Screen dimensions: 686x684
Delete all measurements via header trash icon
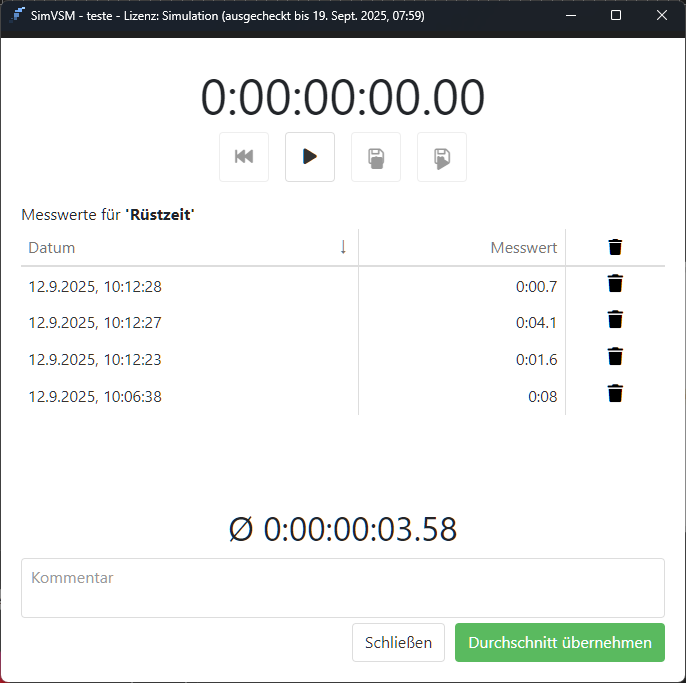point(615,247)
